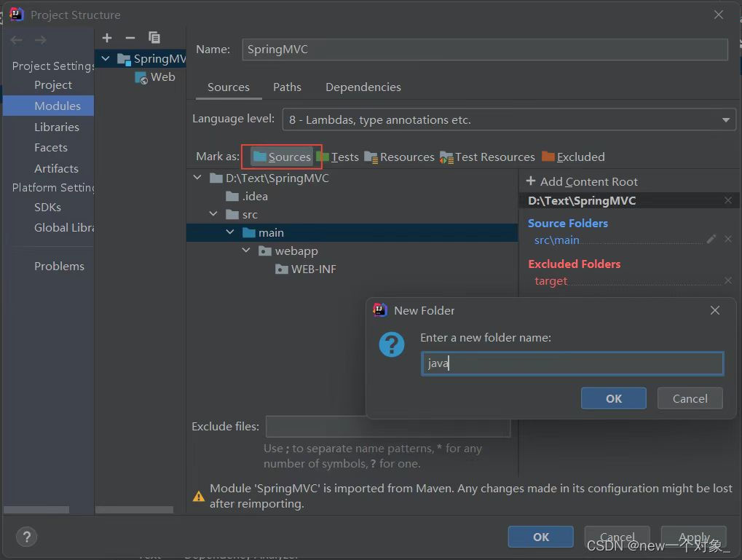Mark folder as Excluded
Viewport: 742px width, 560px height.
click(573, 157)
